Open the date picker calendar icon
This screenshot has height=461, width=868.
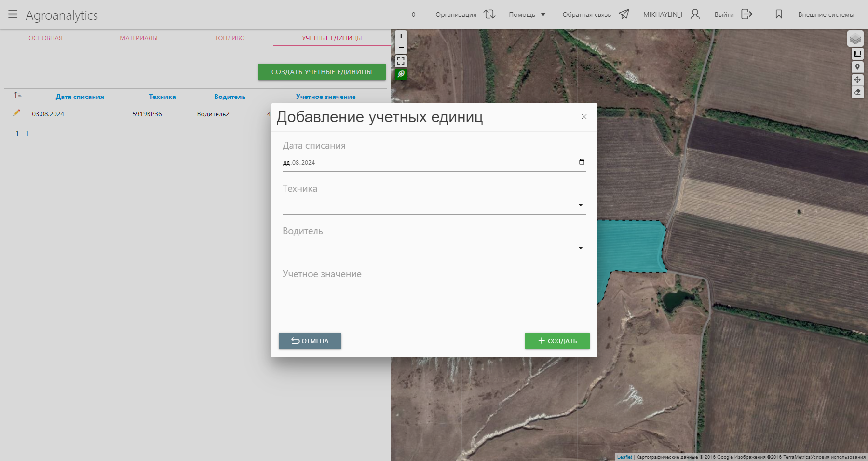(x=582, y=162)
